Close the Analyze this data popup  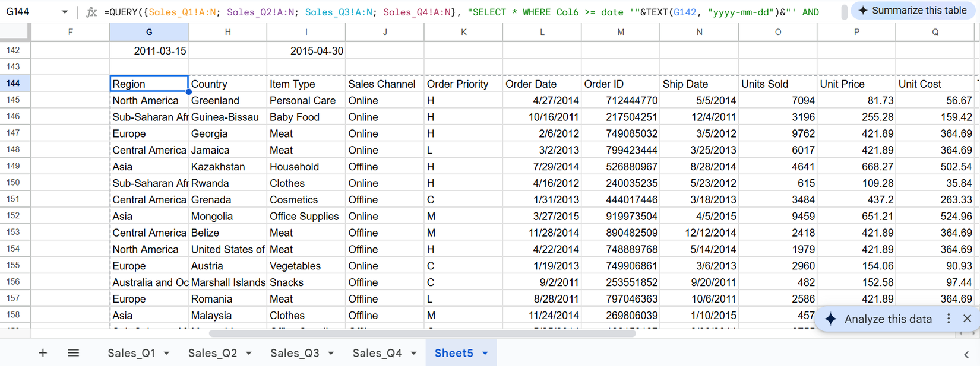[x=967, y=319]
